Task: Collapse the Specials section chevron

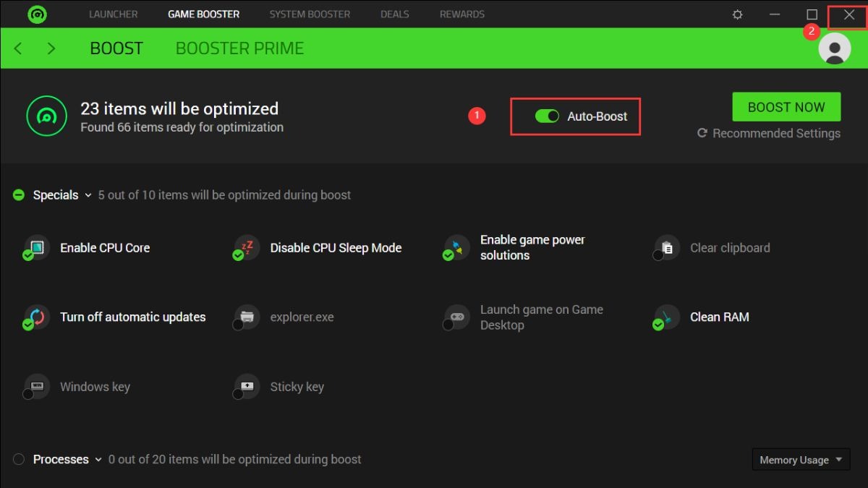Action: click(88, 195)
